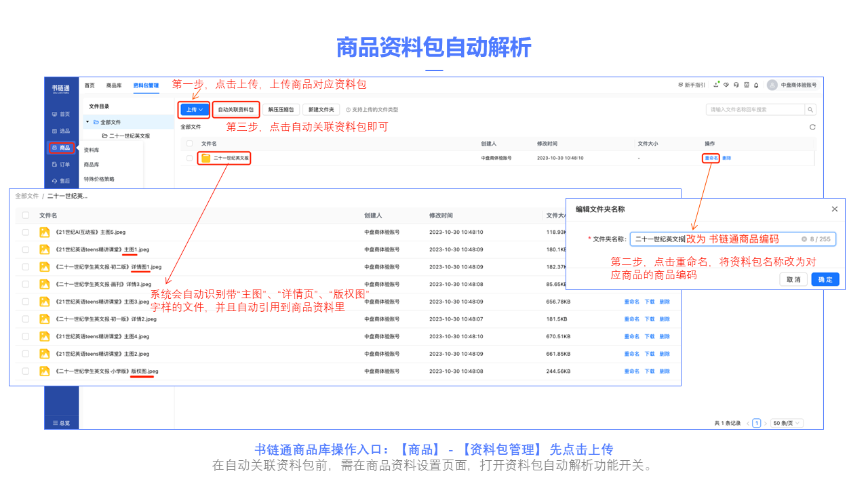Select 售后 in the left sidebar

[61, 181]
